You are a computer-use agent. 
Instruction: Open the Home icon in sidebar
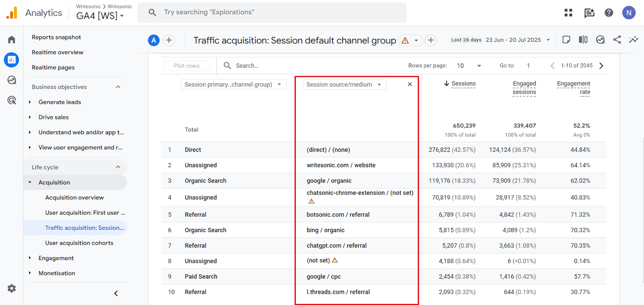[x=12, y=40]
